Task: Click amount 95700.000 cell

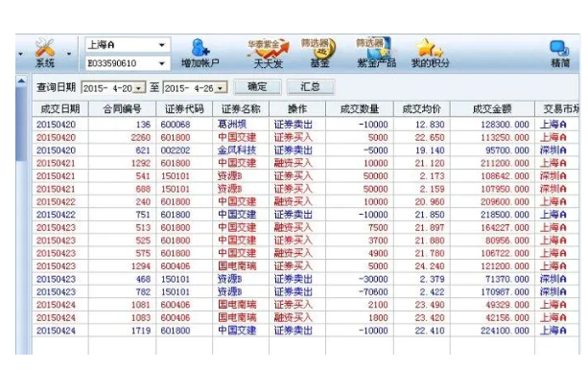Action: [492, 150]
